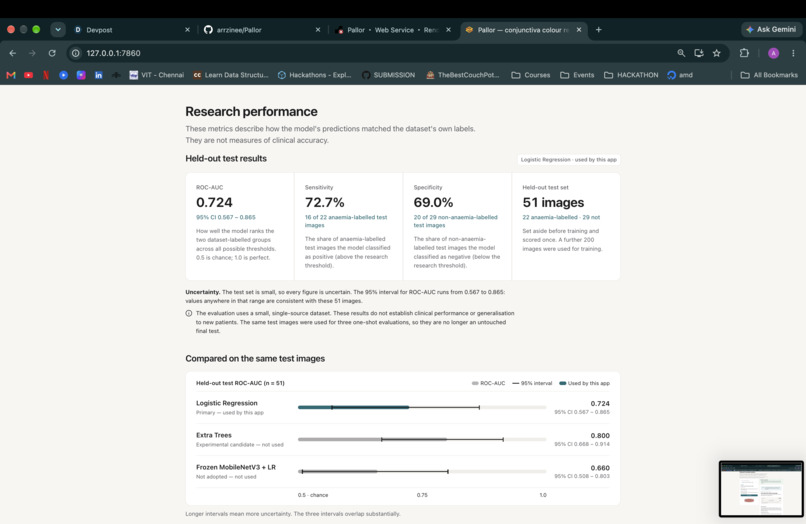Open Chrome's three-dot menu

(793, 53)
